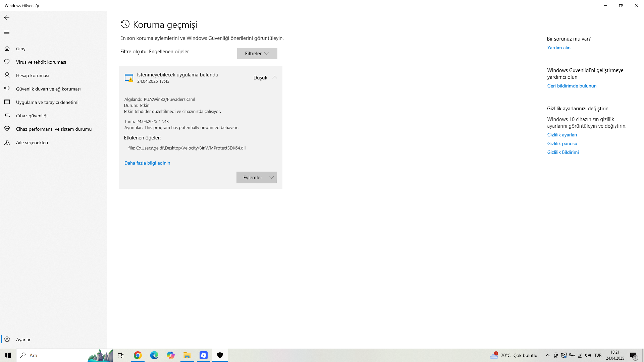Open Cihaz güvenliği section

pos(32,116)
